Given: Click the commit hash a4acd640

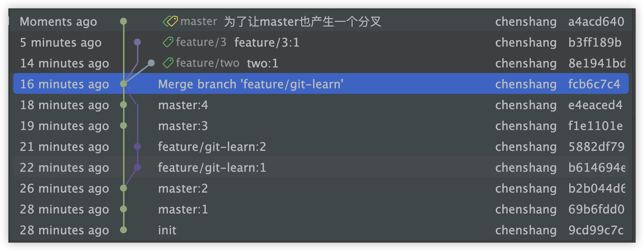Looking at the screenshot, I should point(596,22).
